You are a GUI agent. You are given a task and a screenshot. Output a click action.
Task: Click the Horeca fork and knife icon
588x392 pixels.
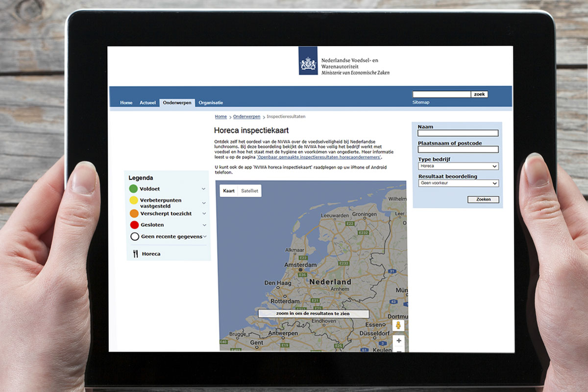(x=135, y=254)
